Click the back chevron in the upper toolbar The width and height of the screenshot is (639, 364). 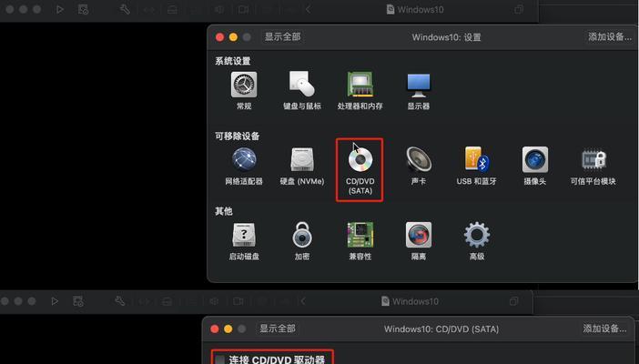click(308, 9)
